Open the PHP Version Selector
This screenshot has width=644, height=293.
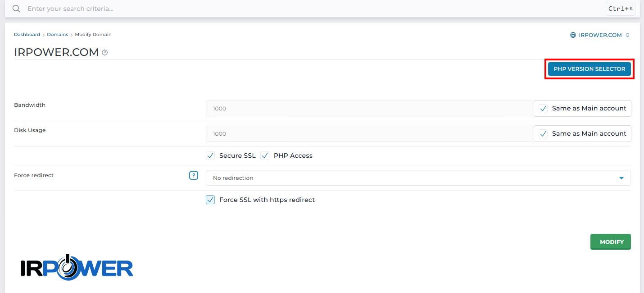[590, 69]
